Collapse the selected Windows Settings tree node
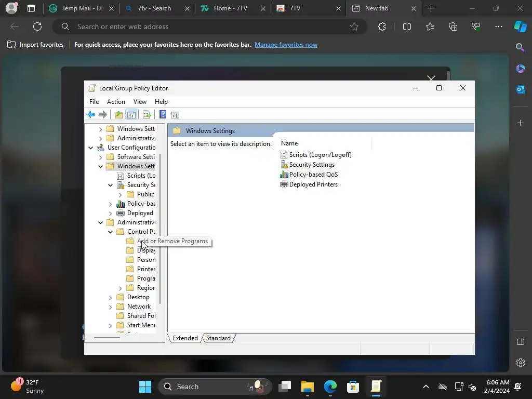This screenshot has height=399, width=532. 100,166
